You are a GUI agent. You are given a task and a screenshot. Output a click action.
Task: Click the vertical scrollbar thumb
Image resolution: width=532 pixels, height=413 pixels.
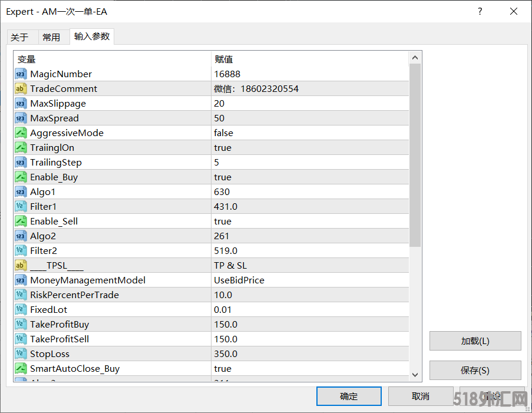pos(415,156)
